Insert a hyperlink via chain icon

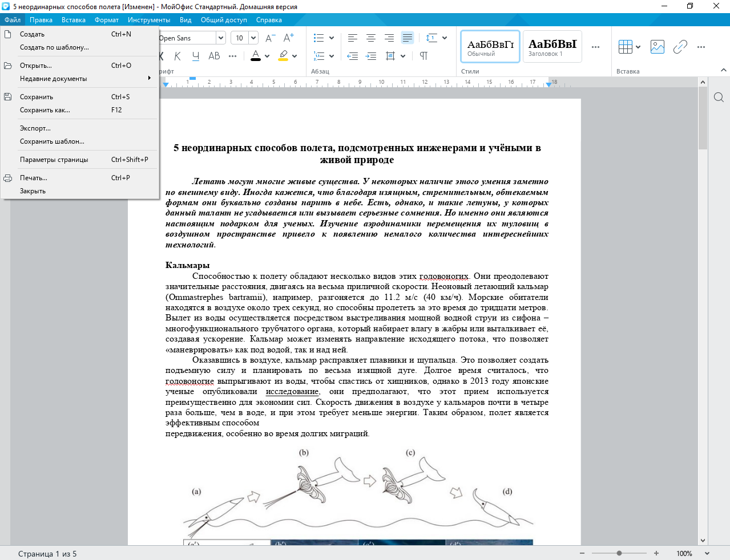click(680, 47)
